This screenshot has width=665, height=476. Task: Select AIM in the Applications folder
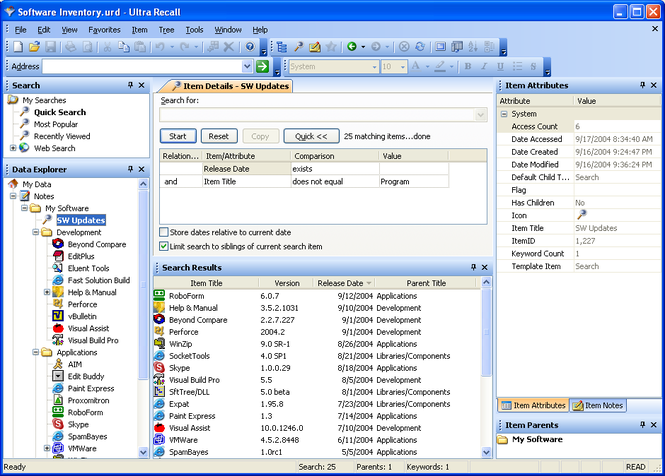(x=75, y=364)
